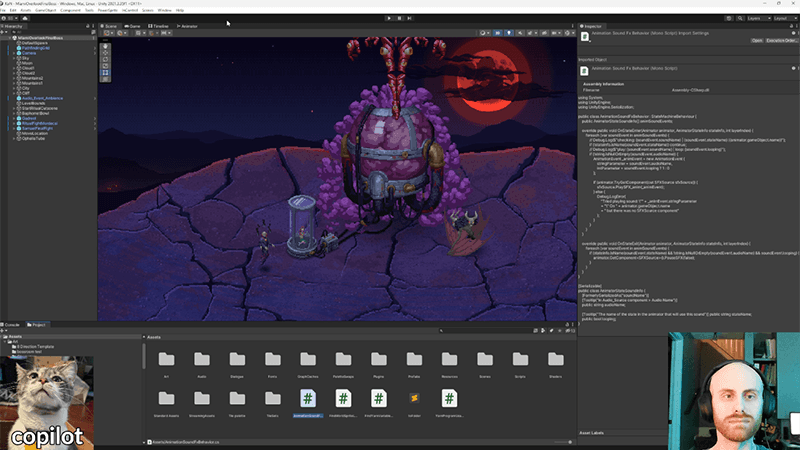800x450 pixels.
Task: Switch to the Animator tab
Action: pos(187,26)
